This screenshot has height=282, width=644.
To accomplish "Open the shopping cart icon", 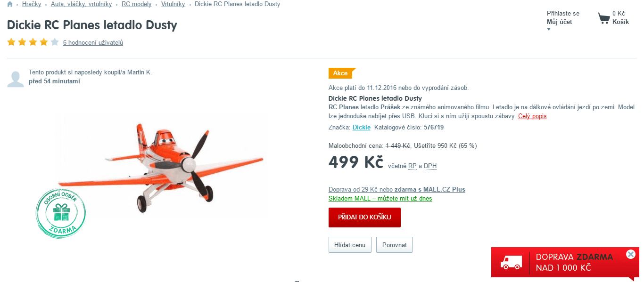I will [604, 18].
